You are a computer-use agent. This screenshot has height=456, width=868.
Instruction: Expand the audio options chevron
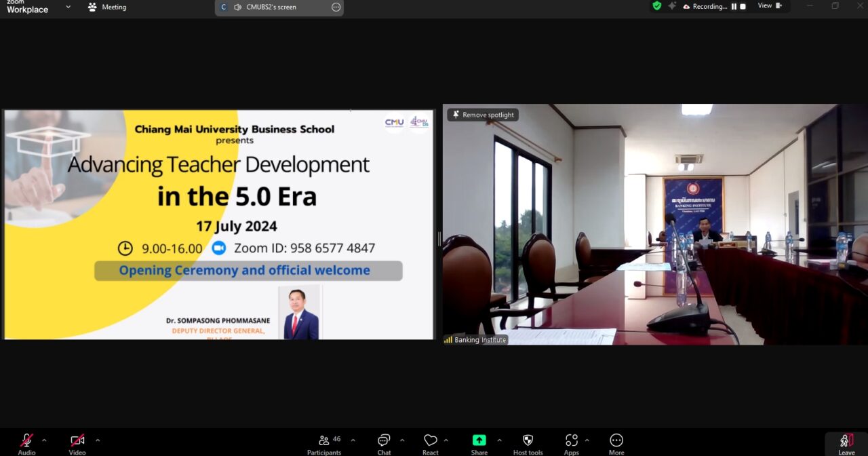tap(44, 440)
